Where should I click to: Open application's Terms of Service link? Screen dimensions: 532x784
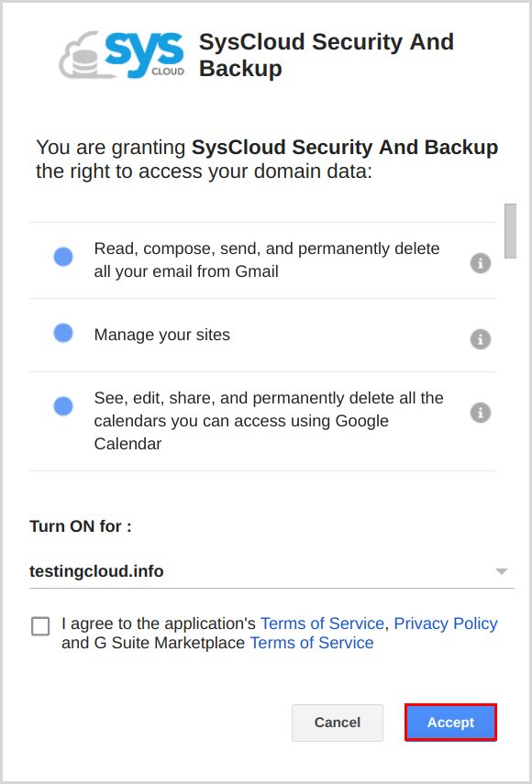pos(322,624)
